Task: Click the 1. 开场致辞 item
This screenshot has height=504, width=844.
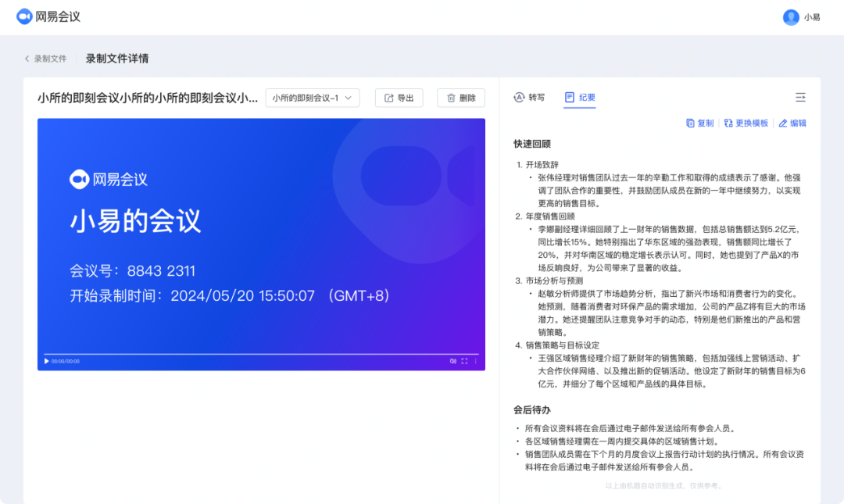Action: pos(537,165)
